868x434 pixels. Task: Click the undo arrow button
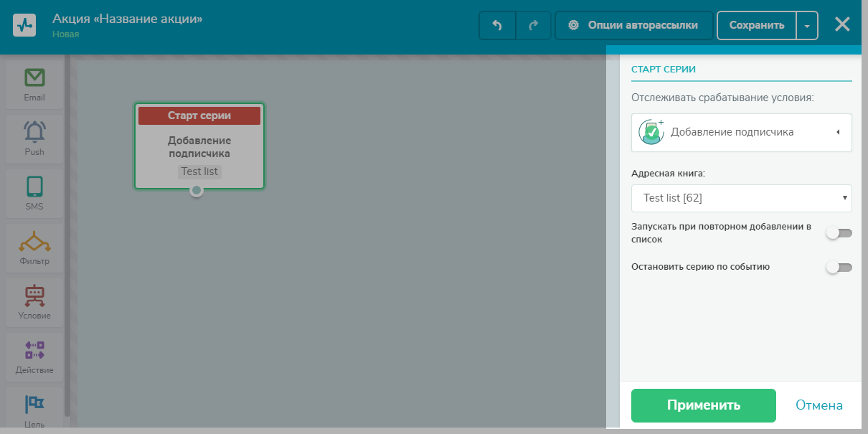coord(496,25)
